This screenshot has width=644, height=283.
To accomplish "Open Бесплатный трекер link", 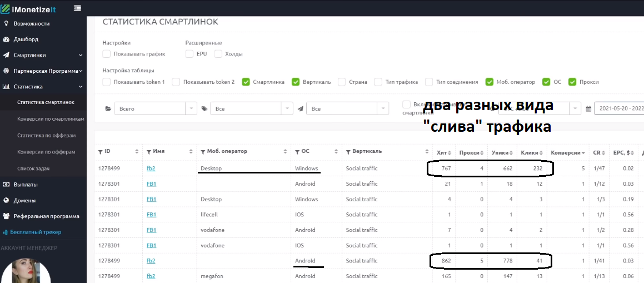I will click(36, 232).
